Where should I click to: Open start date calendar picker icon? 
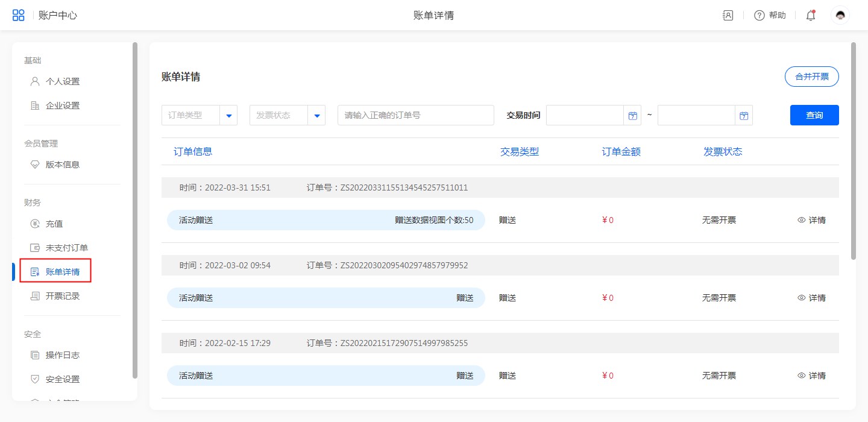(x=632, y=116)
